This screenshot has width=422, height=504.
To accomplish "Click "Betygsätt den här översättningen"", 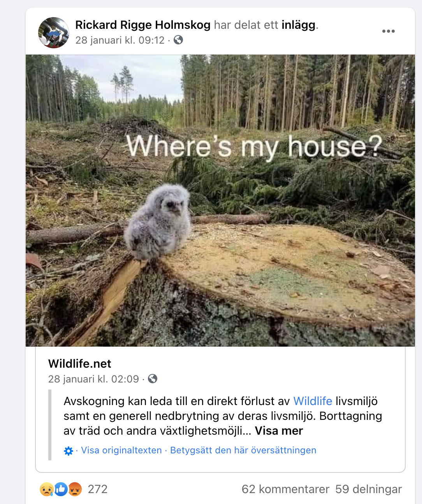I will [x=243, y=450].
